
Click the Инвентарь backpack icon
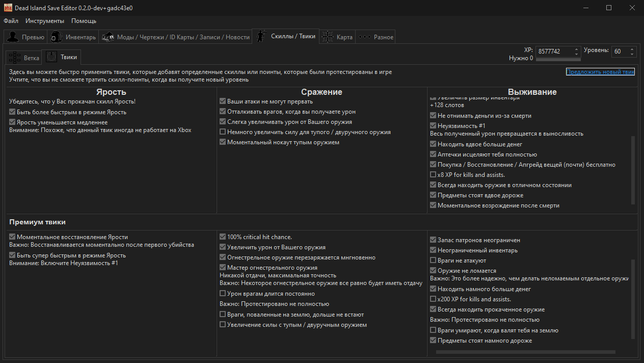tap(57, 37)
